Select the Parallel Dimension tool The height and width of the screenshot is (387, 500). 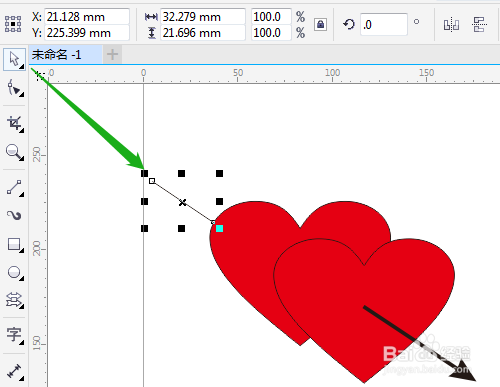point(14,371)
